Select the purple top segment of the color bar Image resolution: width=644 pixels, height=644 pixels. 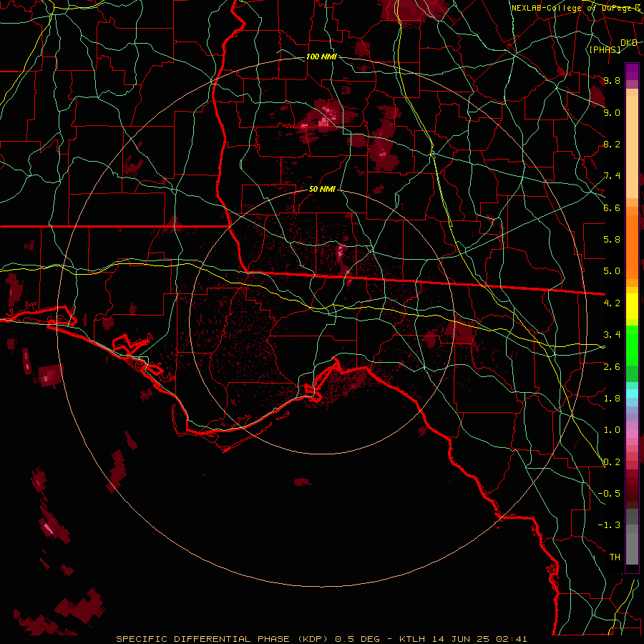point(632,72)
